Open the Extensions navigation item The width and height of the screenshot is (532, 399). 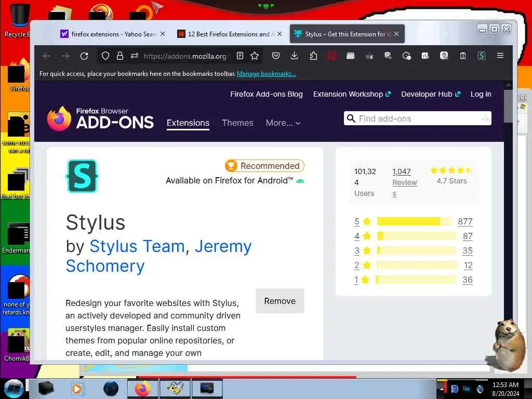(x=188, y=123)
